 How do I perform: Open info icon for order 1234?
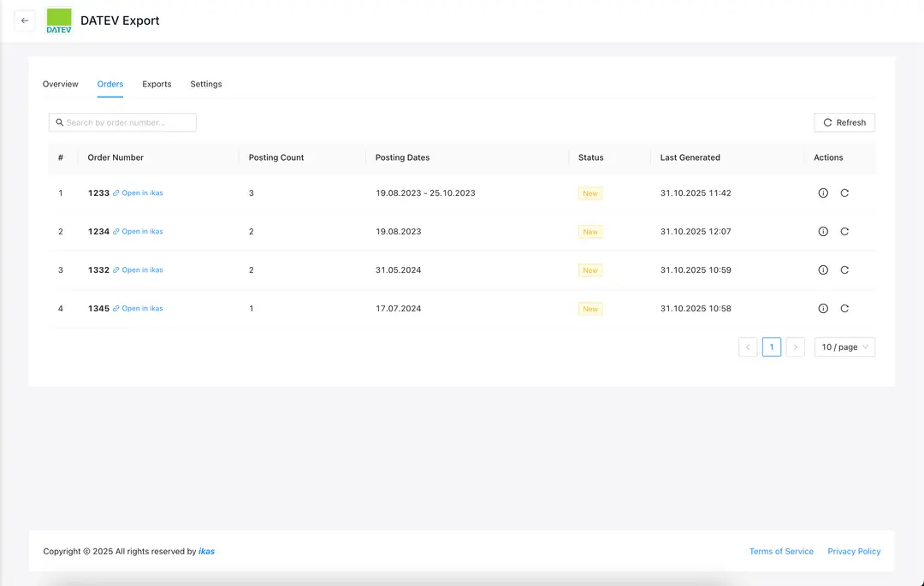(x=823, y=232)
